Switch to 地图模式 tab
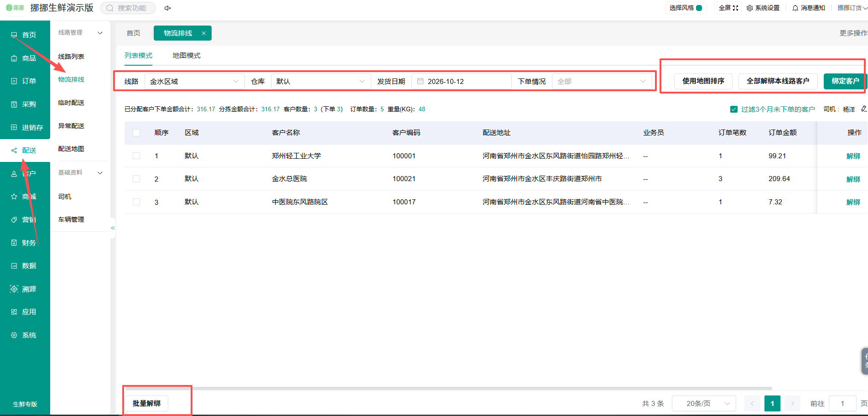This screenshot has height=416, width=868. [187, 55]
